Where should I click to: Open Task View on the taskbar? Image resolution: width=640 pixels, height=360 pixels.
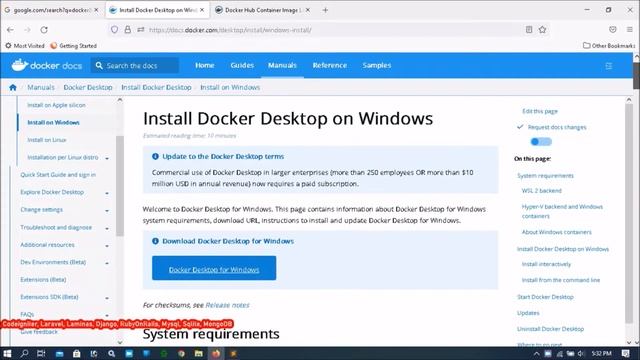click(41, 353)
